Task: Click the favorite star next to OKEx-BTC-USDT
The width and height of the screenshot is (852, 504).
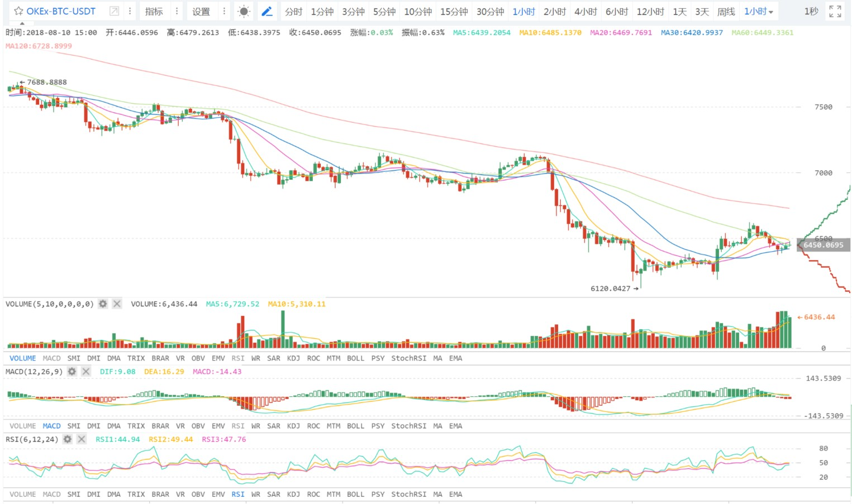Action: click(x=18, y=11)
